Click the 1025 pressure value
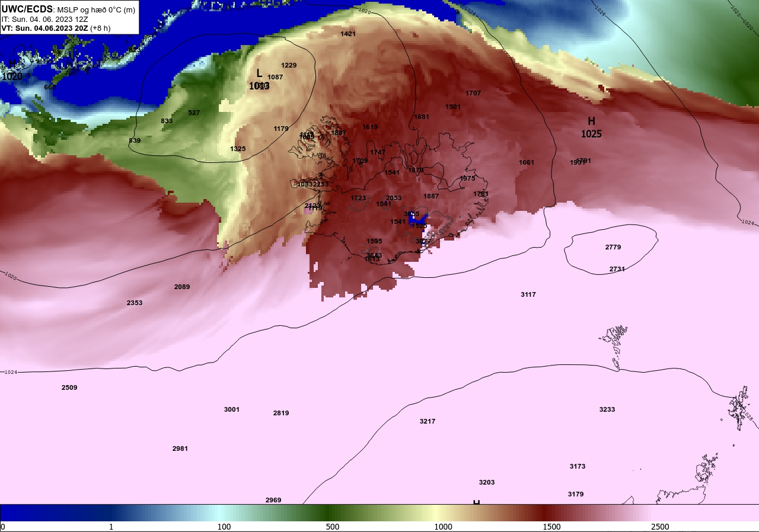Screen dimensions: 759x532 (x=591, y=134)
